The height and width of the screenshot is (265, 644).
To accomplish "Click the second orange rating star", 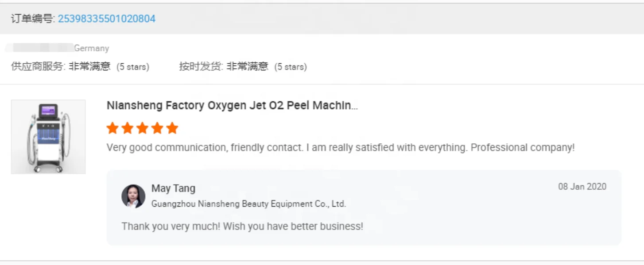I will click(128, 128).
